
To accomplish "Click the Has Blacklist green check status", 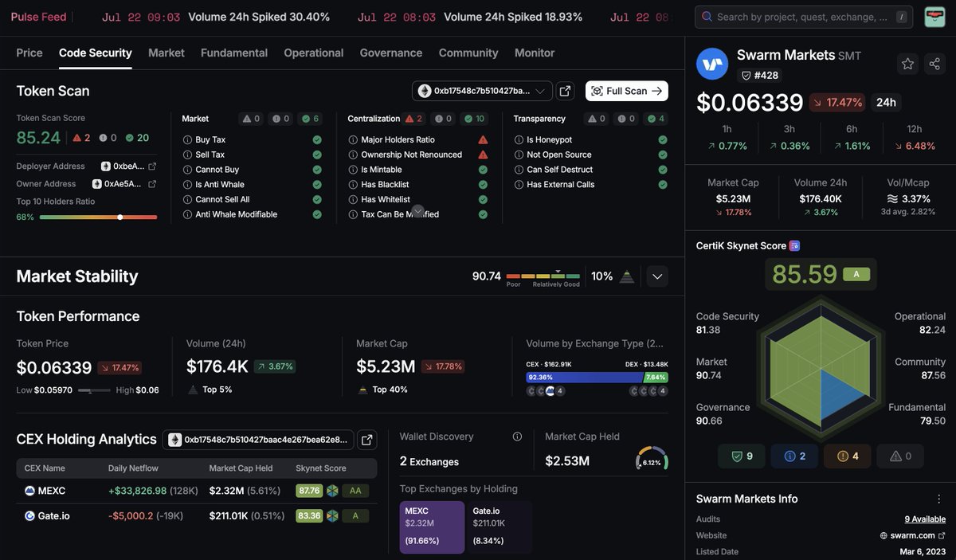I will [483, 185].
